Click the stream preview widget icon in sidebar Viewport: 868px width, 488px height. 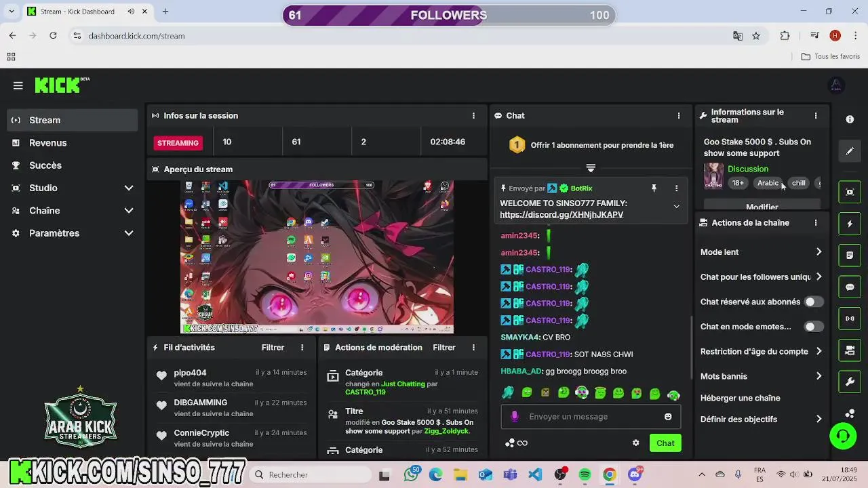[850, 192]
